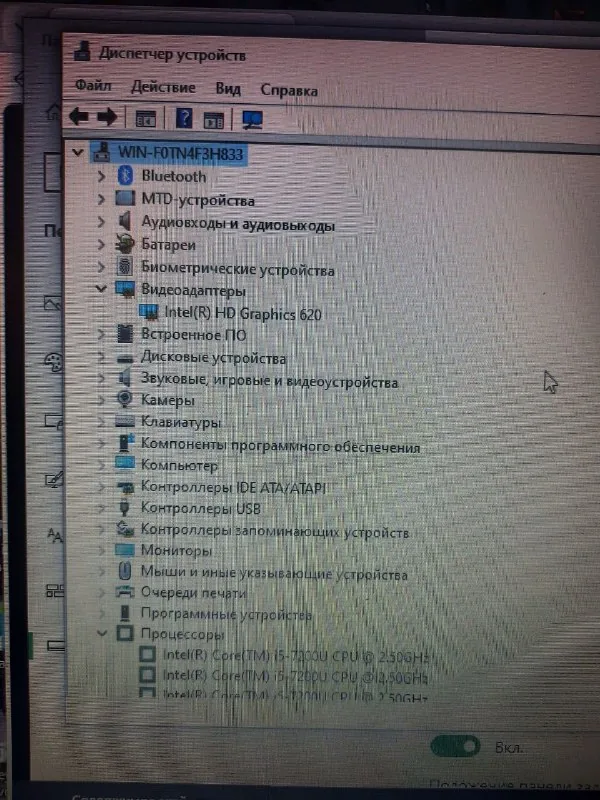
Task: Click the Батареи battery icon
Action: click(124, 243)
